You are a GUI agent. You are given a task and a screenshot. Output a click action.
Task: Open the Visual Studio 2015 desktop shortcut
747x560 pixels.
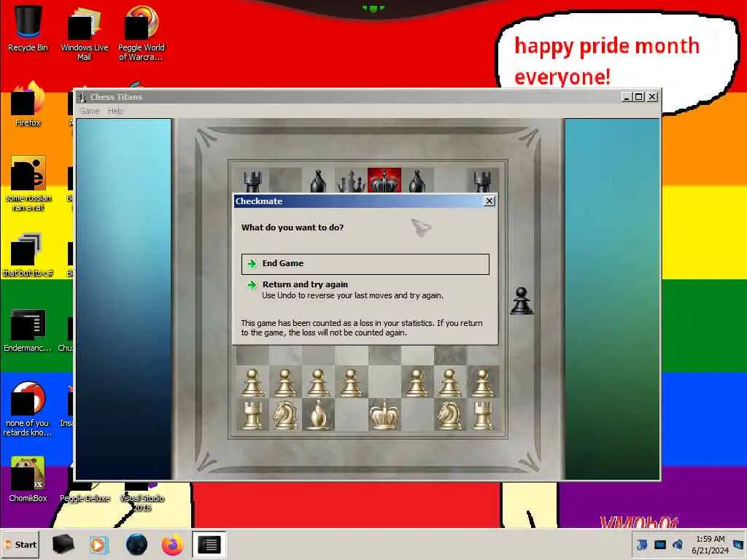coord(142,497)
